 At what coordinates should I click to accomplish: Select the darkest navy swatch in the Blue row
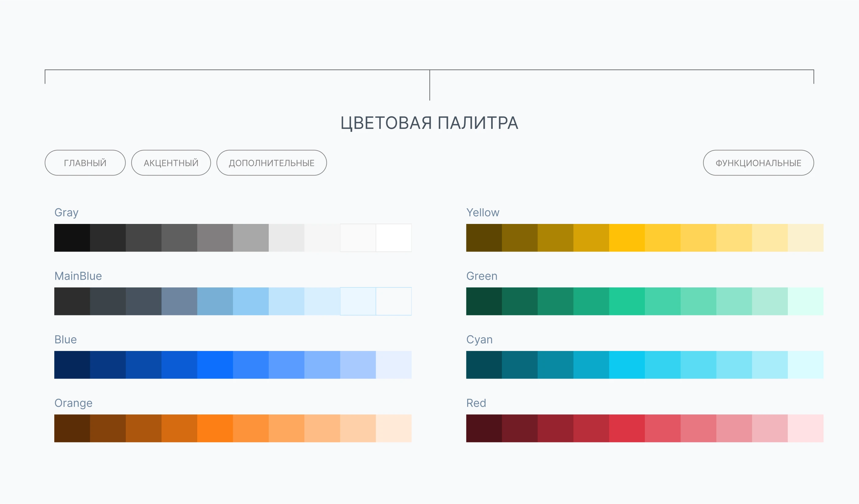point(72,365)
